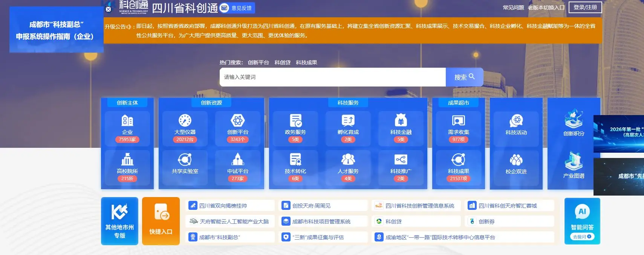The height and width of the screenshot is (255, 644).
Task: Open the 创新券 quick link
Action: coord(509,222)
